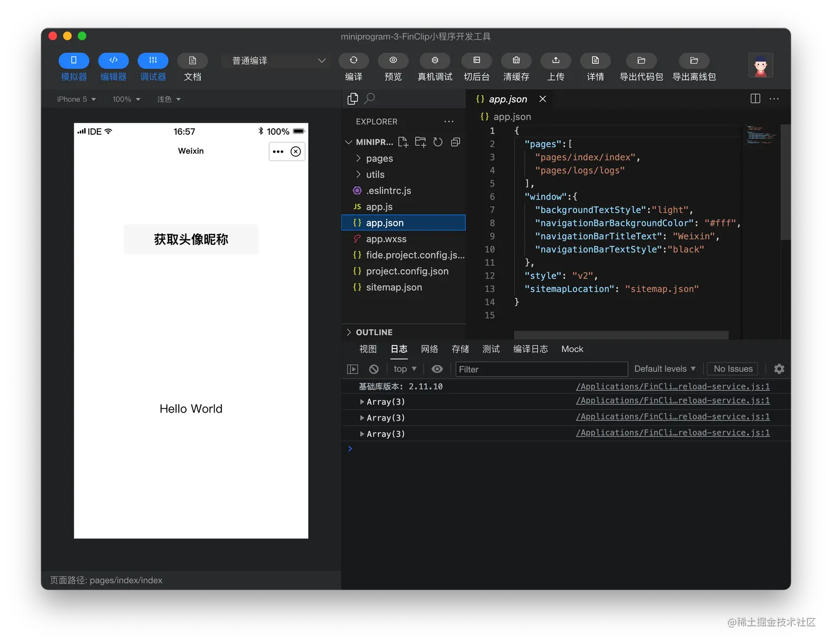Open the reload-service.js:1 log link
Image resolution: width=832 pixels, height=644 pixels.
(x=672, y=386)
